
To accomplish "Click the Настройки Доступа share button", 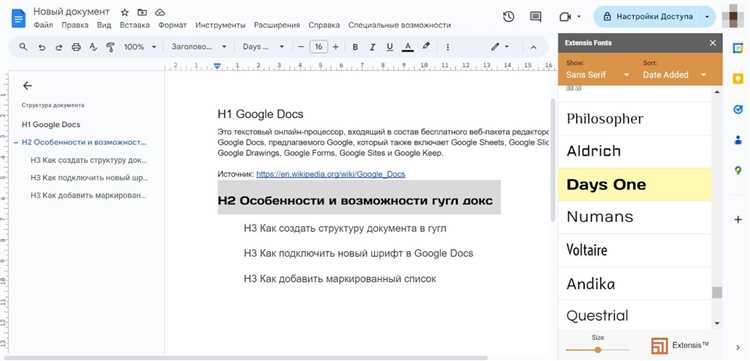I will 648,17.
